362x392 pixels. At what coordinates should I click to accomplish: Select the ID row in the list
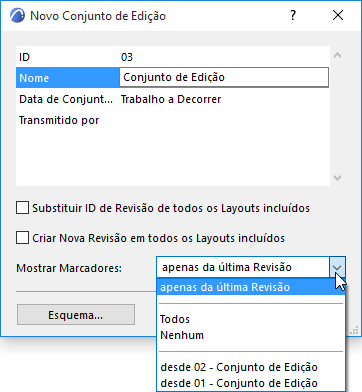172,57
